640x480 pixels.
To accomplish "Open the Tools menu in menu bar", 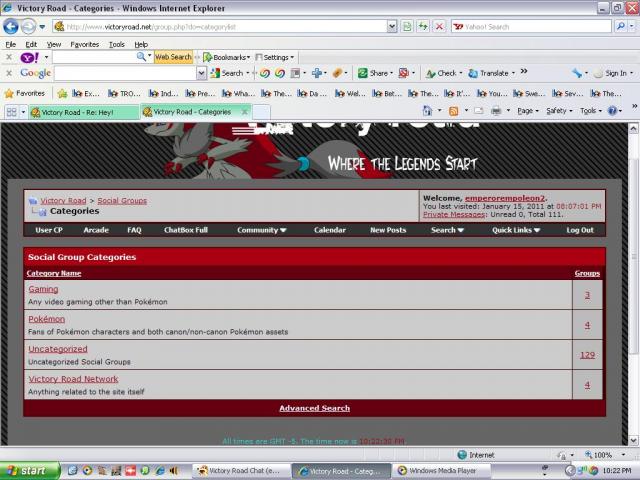I will [117, 44].
